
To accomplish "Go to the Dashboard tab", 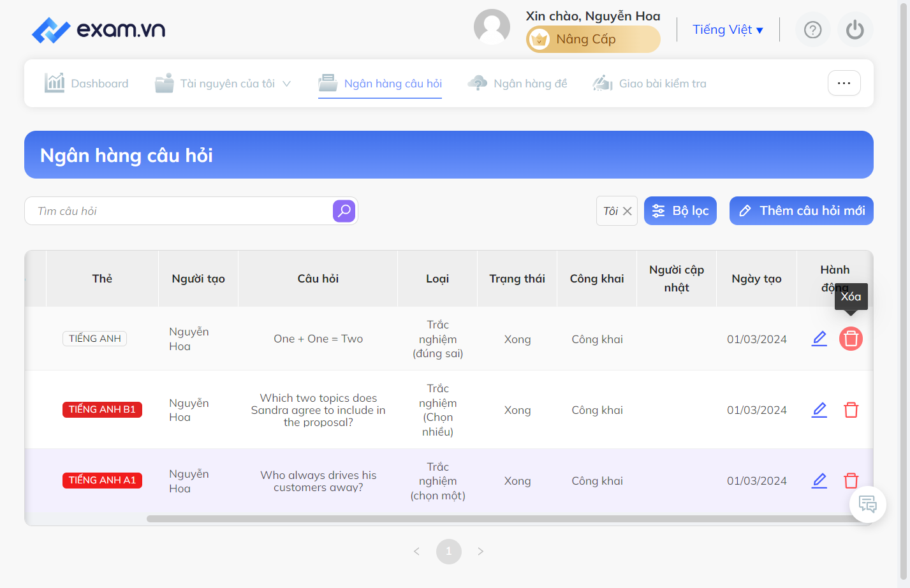I will tap(86, 84).
